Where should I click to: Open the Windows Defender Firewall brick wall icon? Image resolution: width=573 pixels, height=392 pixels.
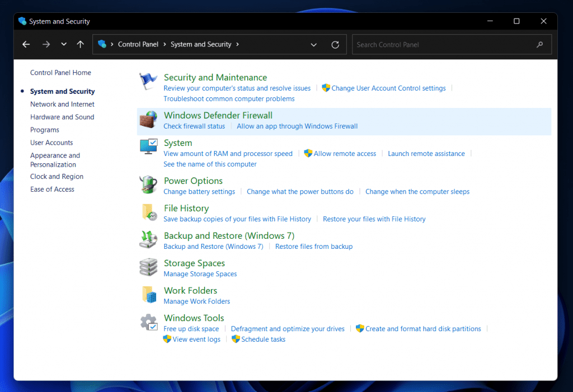148,120
